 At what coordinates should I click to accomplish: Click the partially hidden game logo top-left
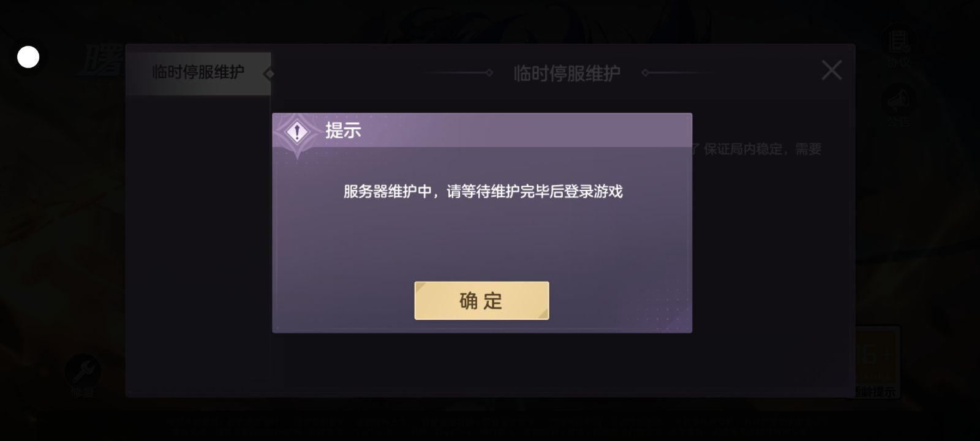click(x=101, y=61)
